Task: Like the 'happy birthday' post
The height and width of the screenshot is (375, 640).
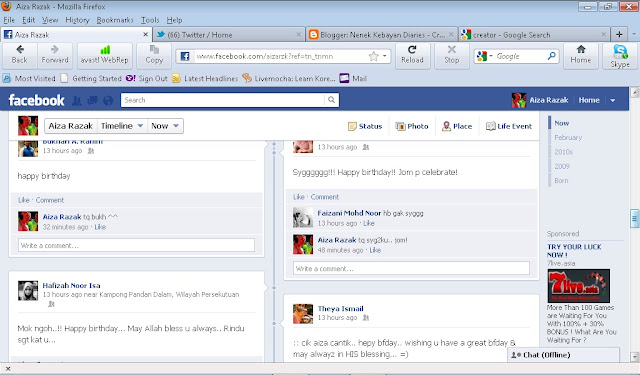Action: 24,200
